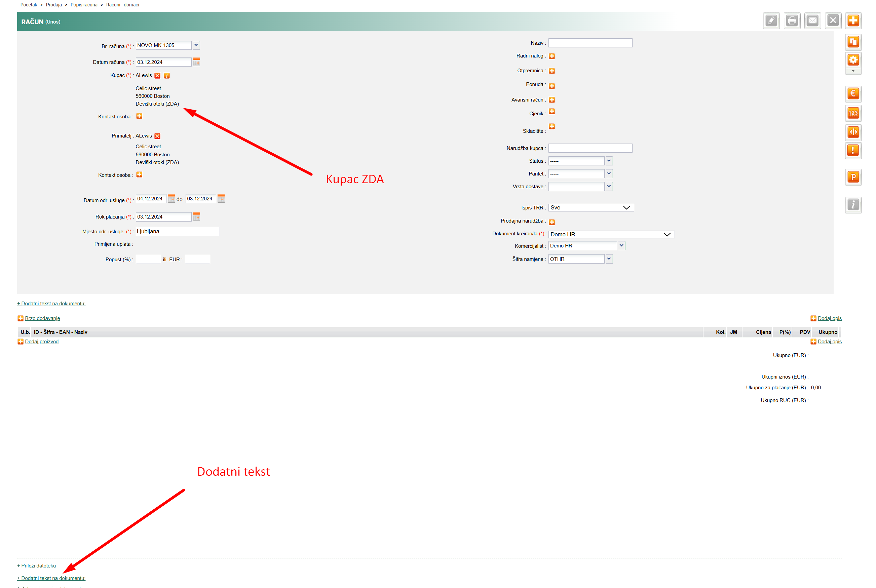The height and width of the screenshot is (588, 876).
Task: Click the print icon in header
Action: coord(792,21)
